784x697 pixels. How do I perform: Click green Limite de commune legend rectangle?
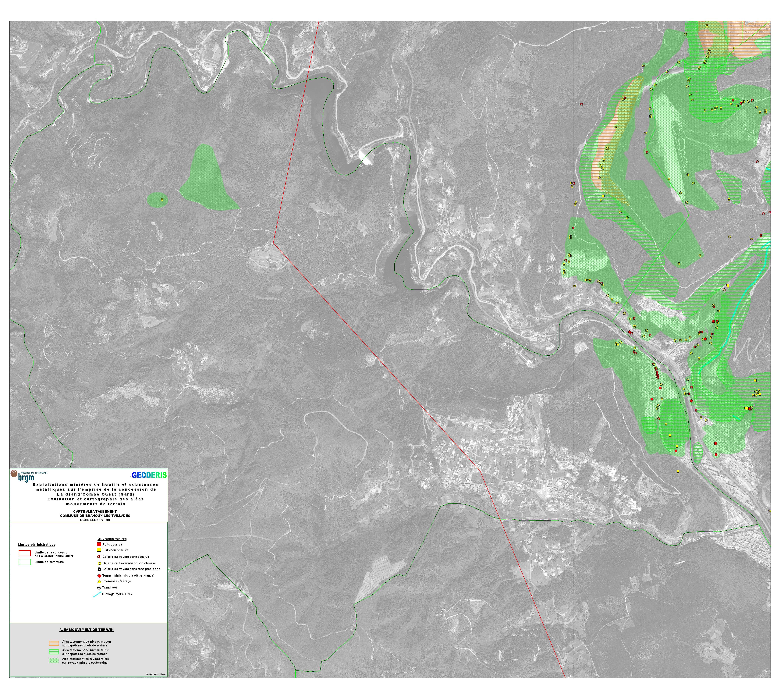pos(25,562)
